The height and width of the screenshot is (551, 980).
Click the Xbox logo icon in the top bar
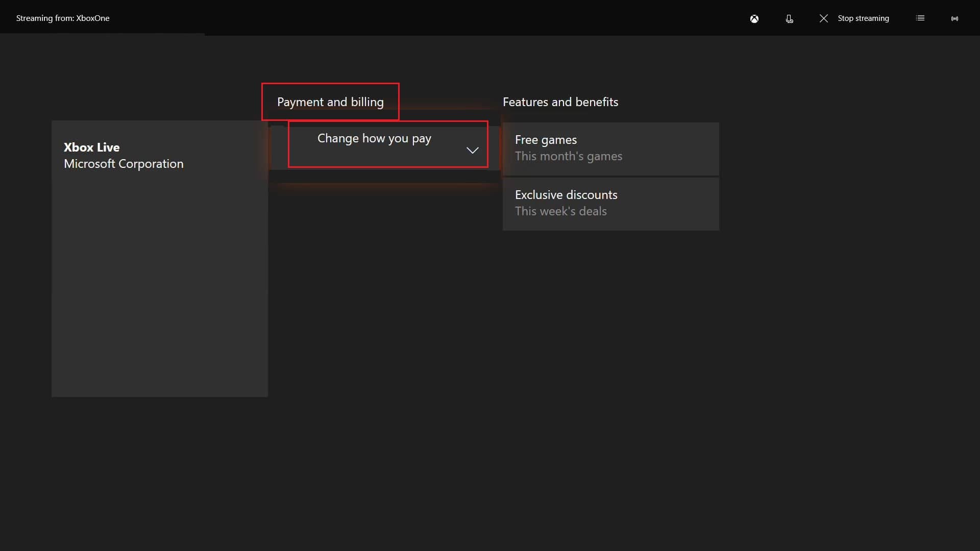point(754,18)
